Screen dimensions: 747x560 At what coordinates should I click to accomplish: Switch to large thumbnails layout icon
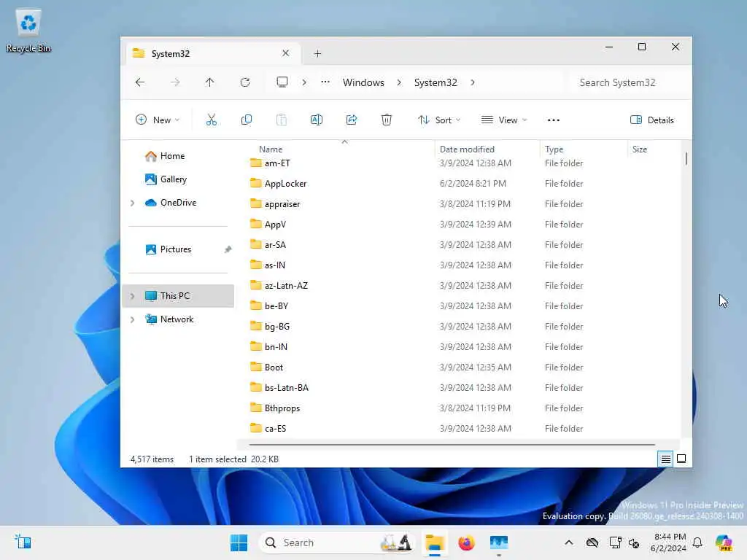[682, 459]
